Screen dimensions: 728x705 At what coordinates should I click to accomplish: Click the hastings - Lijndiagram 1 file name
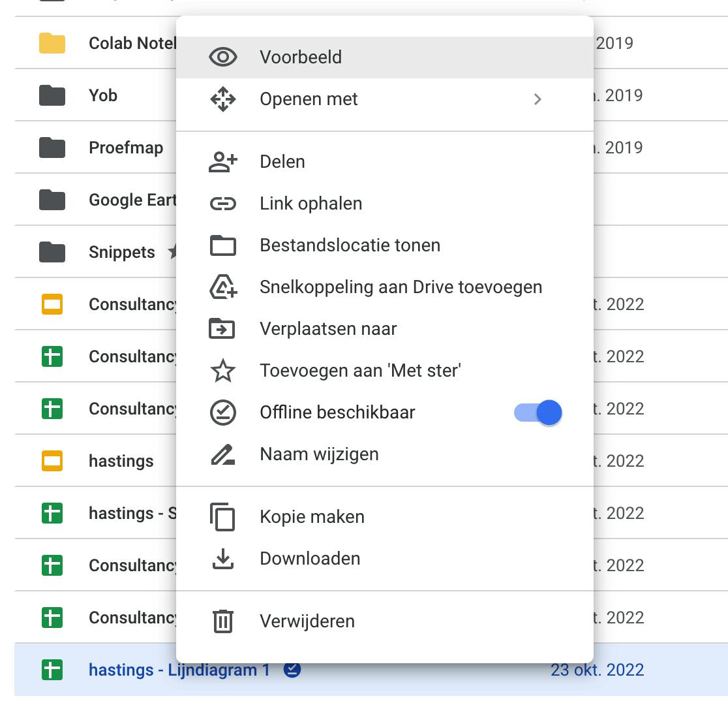179,670
